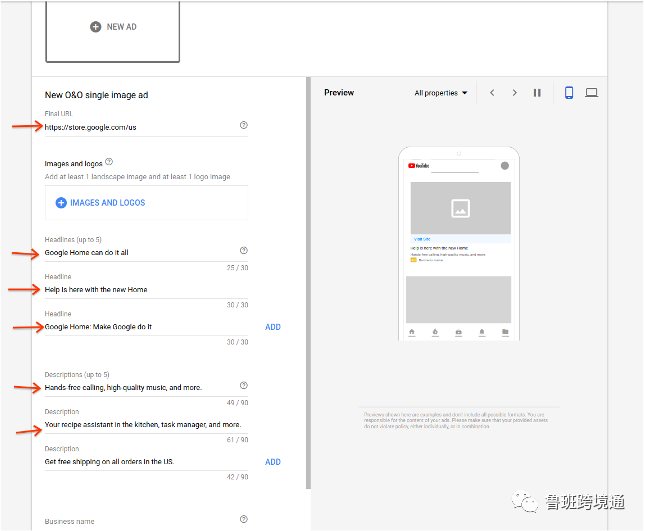Click the Subscriptions icon in preview navbar
The height and width of the screenshot is (531, 645).
click(459, 332)
